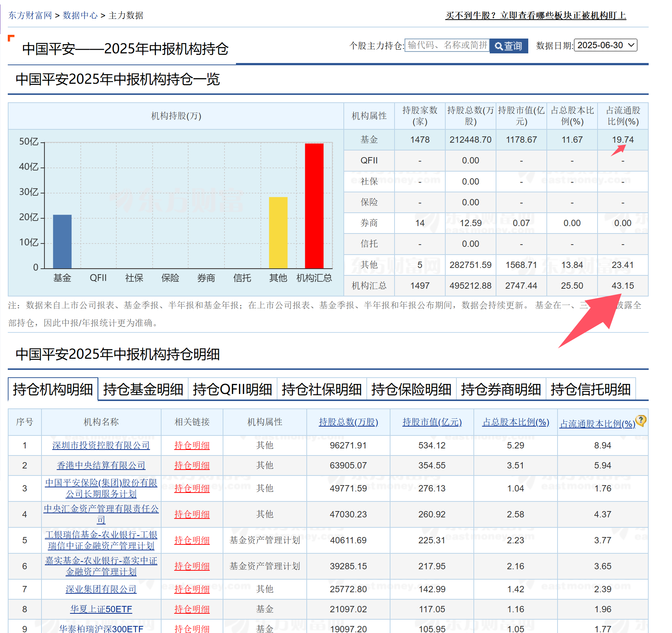
Task: Click the 其他 row value 282751.59
Action: (x=470, y=265)
